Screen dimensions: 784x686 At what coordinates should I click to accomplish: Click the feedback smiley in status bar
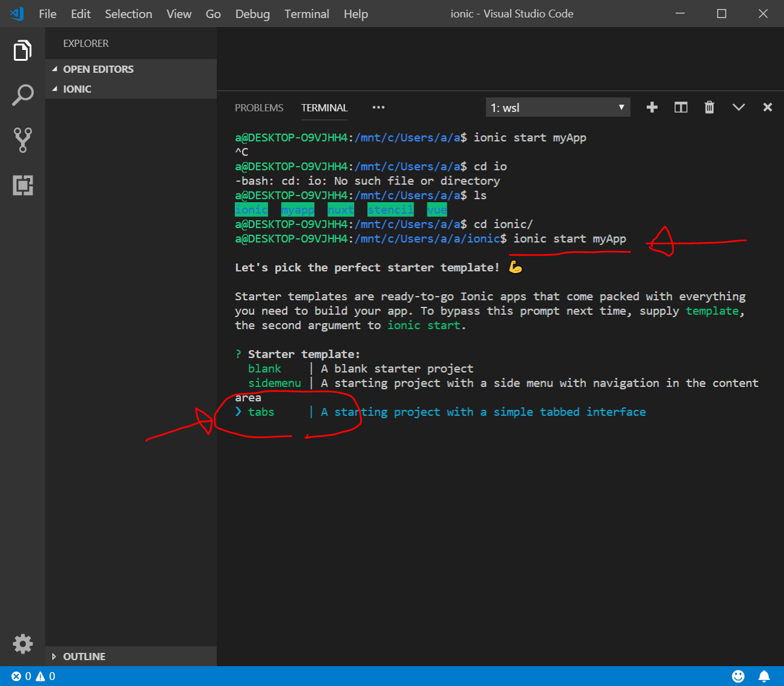tap(738, 676)
